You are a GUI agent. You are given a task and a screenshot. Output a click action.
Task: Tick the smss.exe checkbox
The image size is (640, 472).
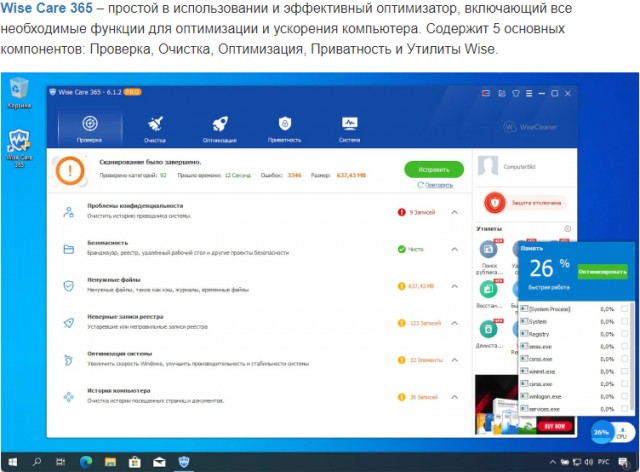coord(624,346)
